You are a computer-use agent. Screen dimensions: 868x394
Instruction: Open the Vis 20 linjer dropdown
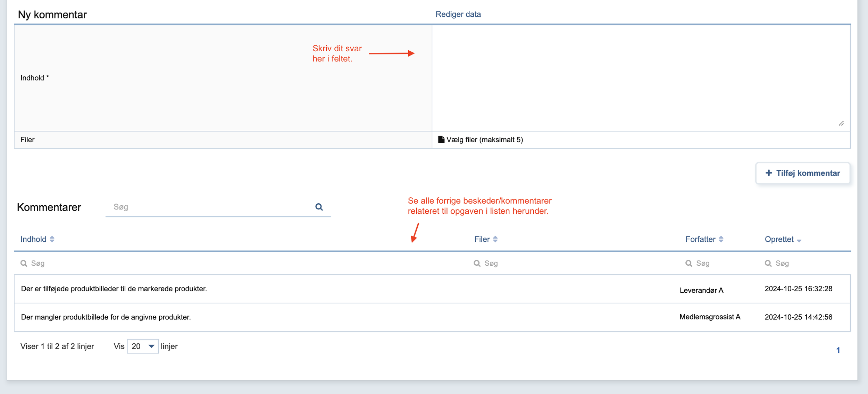coord(143,346)
